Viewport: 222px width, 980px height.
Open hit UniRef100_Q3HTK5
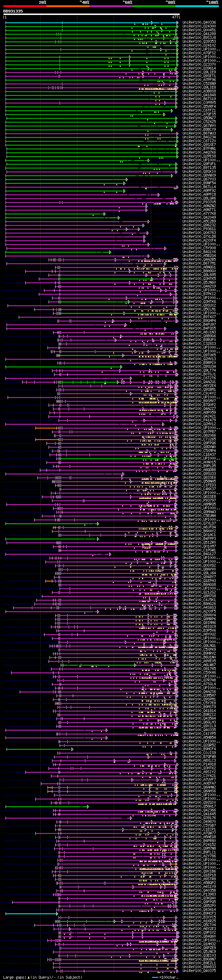click(199, 279)
